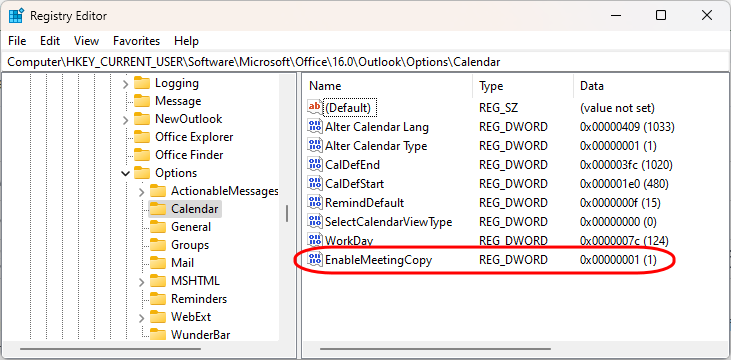Click the folder icon of the MSHTML key
This screenshot has height=360, width=731.
(x=158, y=281)
